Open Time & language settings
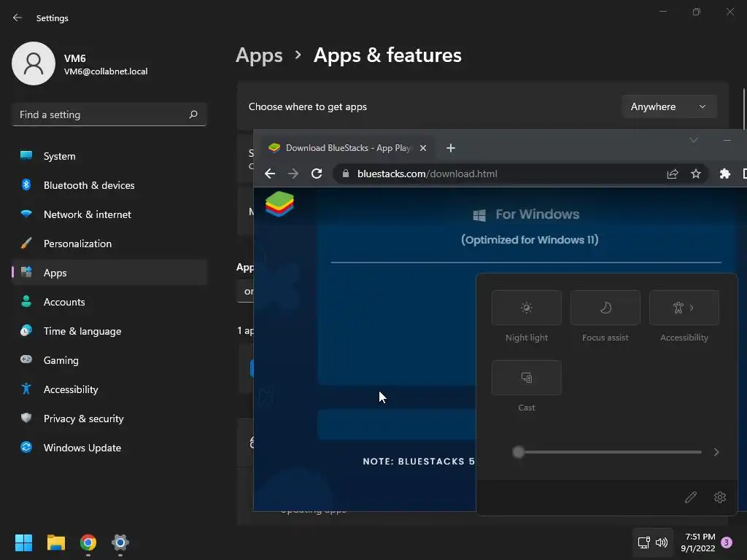The width and height of the screenshot is (747, 560). (110, 331)
